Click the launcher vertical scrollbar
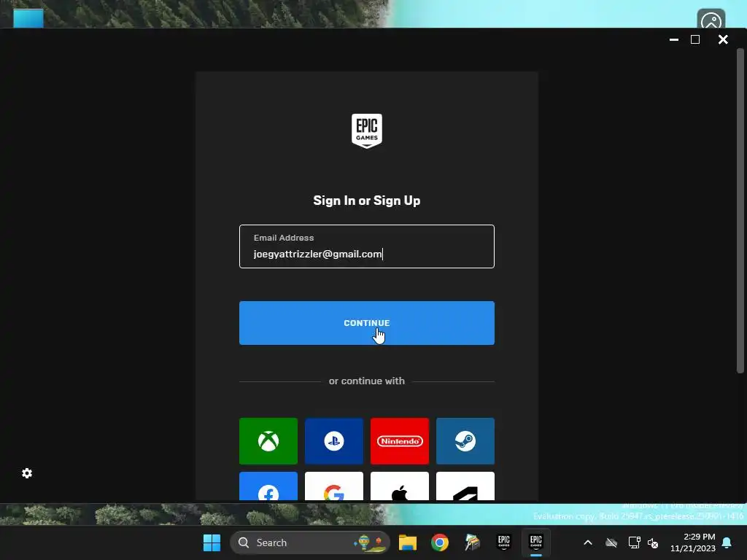Screen dimensions: 747x560 coord(740,210)
